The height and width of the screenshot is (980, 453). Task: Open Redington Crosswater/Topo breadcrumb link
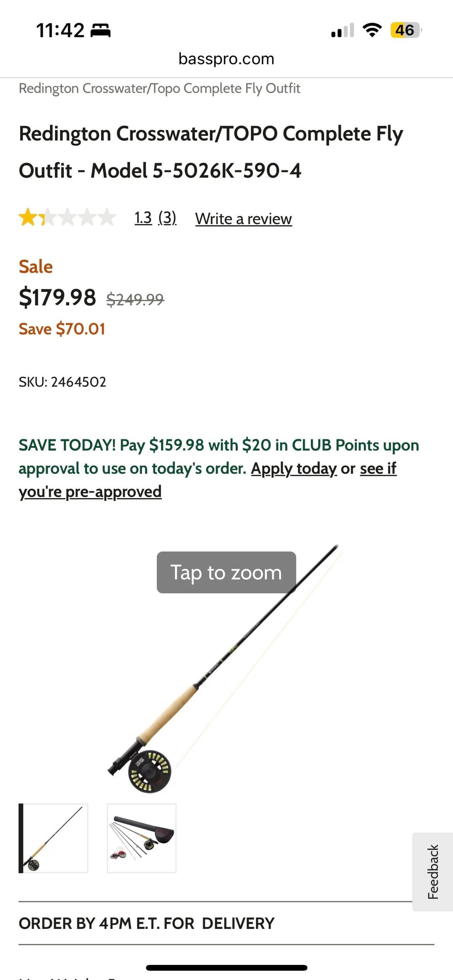159,88
